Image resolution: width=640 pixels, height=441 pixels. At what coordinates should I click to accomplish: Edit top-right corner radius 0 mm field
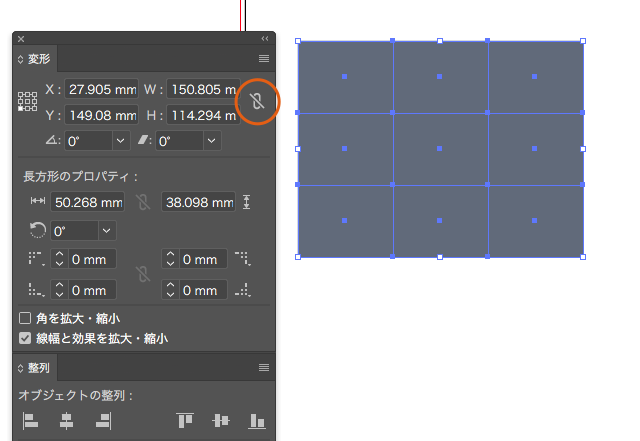(203, 259)
